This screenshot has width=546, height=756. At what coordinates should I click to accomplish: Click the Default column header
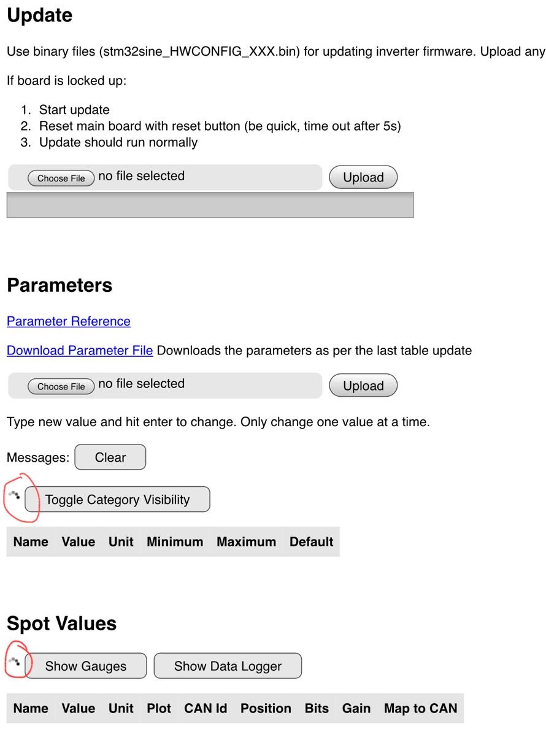(311, 542)
